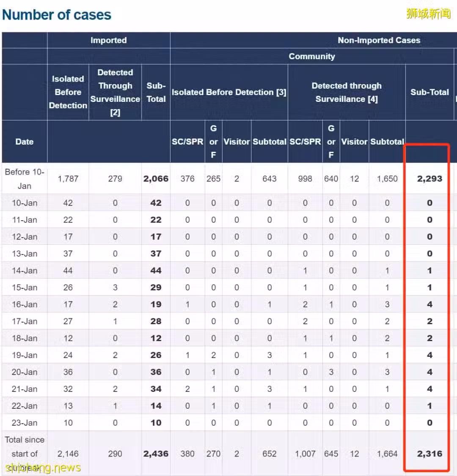Click the total community sub-total 2,316
This screenshot has width=457, height=476.
tap(429, 454)
